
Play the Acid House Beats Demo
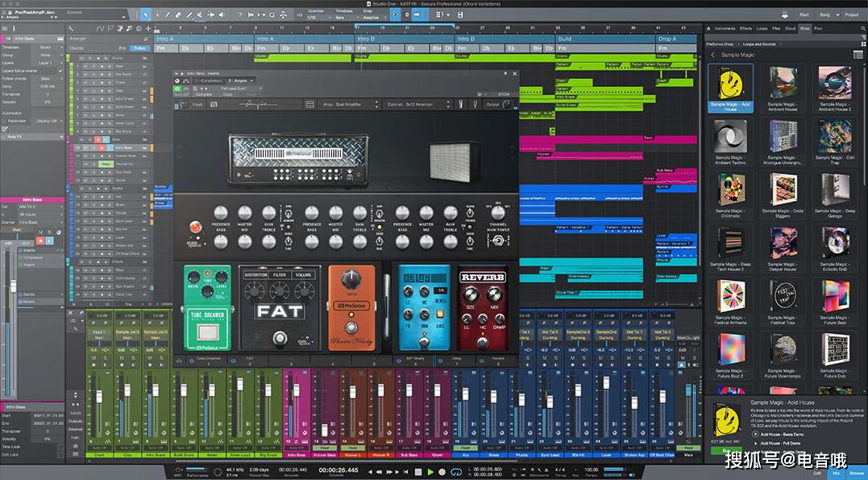pos(755,434)
